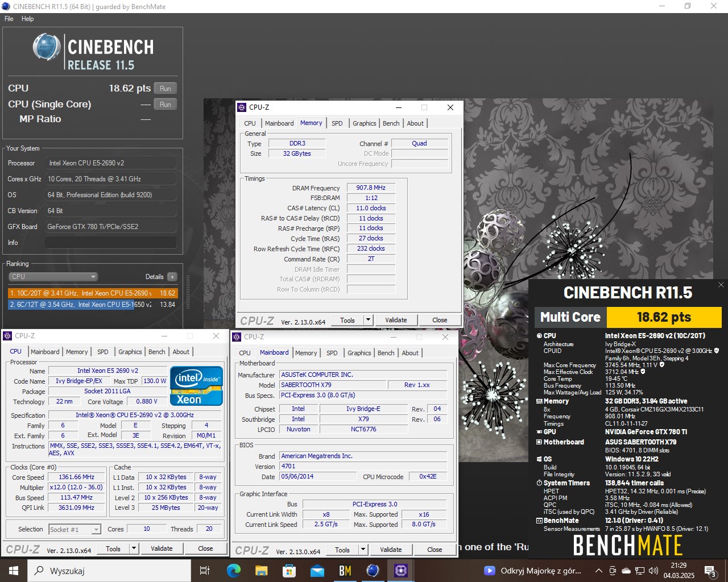Image resolution: width=728 pixels, height=582 pixels.
Task: Open Task View from the taskbar
Action: 205,571
